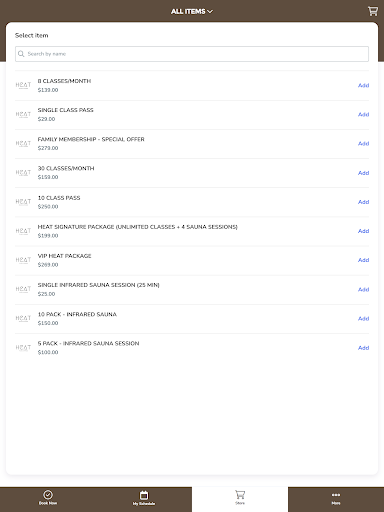Add the 10 Pack Infrared Sauna
This screenshot has height=512, width=384.
pos(363,318)
